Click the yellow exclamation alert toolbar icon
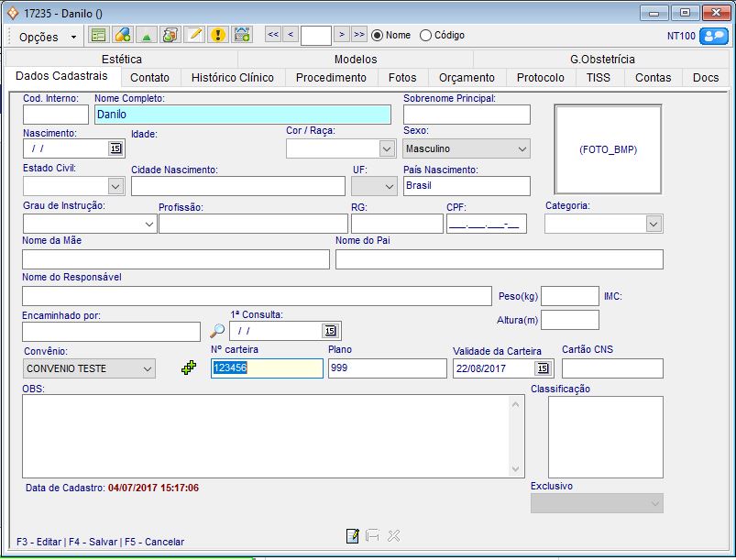 point(217,35)
